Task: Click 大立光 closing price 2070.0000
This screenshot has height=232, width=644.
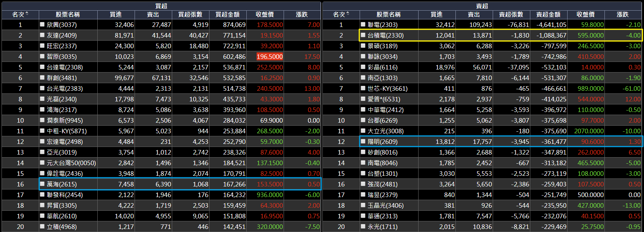Action: (589, 131)
